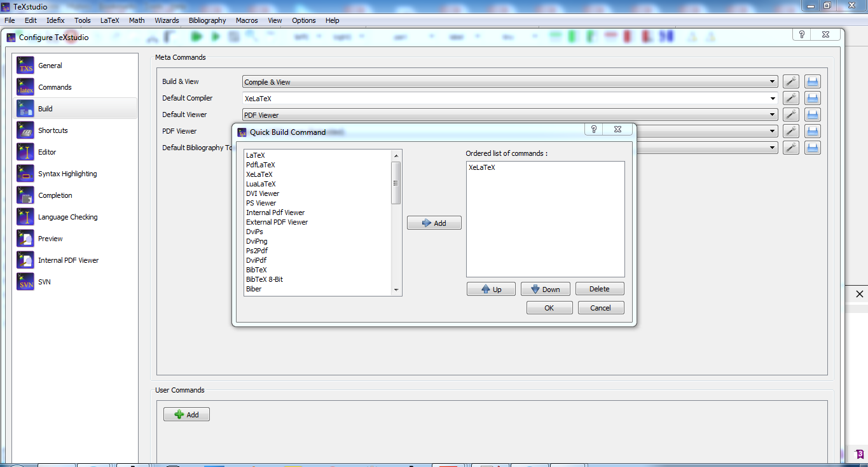Open the General settings page icon
This screenshot has width=868, height=467.
[x=25, y=66]
